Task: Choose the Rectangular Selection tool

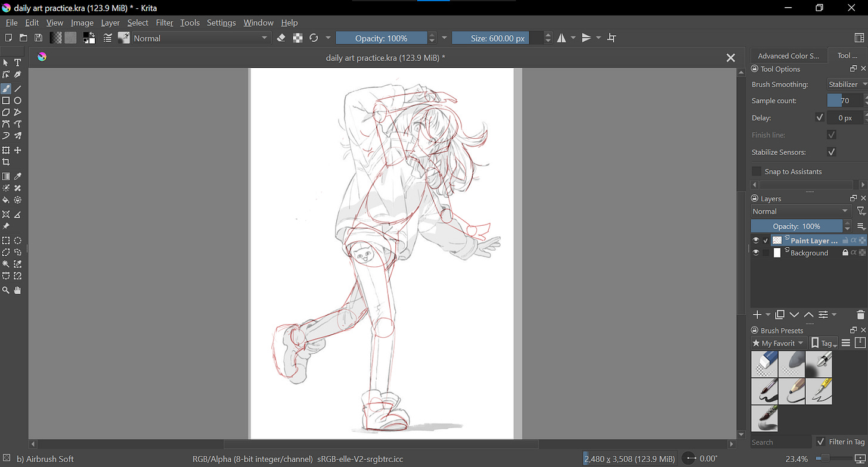Action: 6,241
